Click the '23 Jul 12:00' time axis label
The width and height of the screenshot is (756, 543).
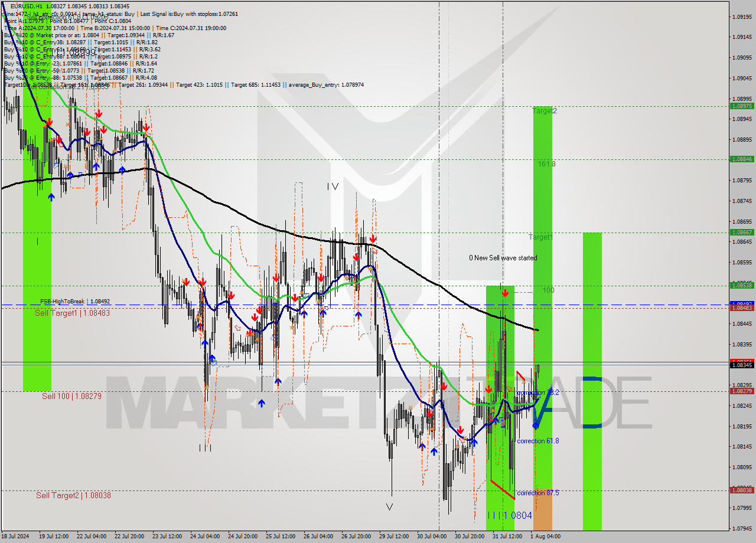(x=167, y=536)
